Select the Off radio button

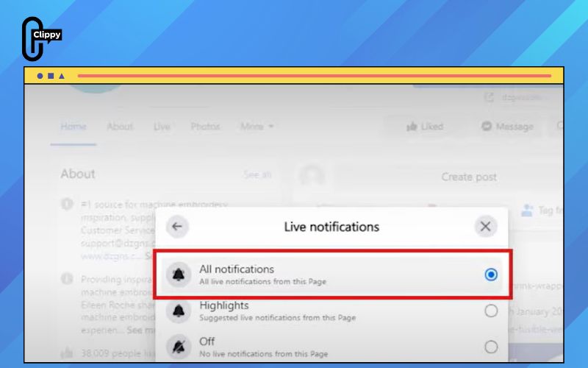491,347
